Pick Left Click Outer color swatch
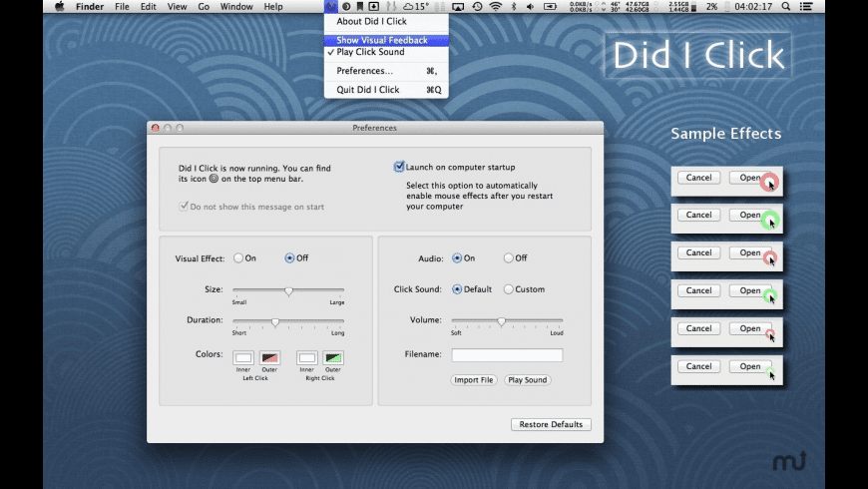Image resolution: width=868 pixels, height=489 pixels. pyautogui.click(x=269, y=357)
